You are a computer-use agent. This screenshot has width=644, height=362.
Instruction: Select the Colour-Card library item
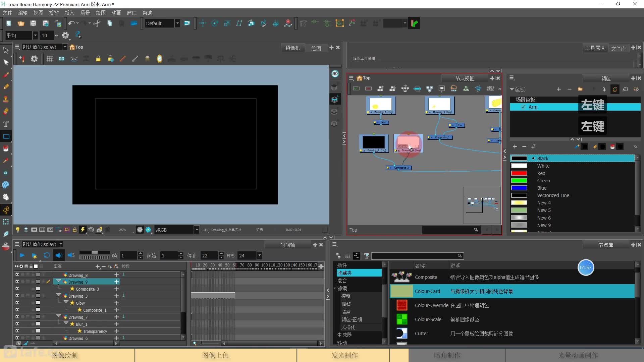pyautogui.click(x=512, y=291)
